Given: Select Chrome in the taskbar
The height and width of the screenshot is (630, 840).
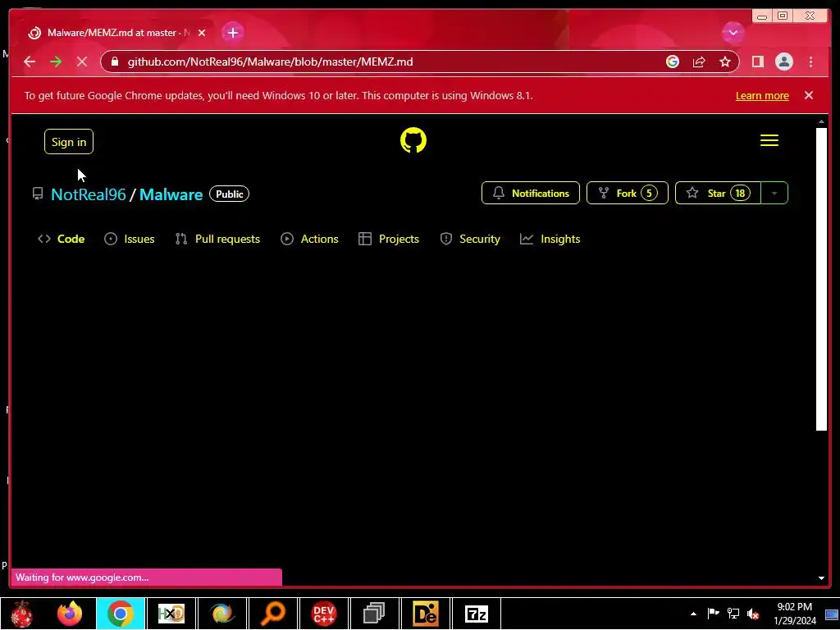Looking at the screenshot, I should tap(120, 614).
